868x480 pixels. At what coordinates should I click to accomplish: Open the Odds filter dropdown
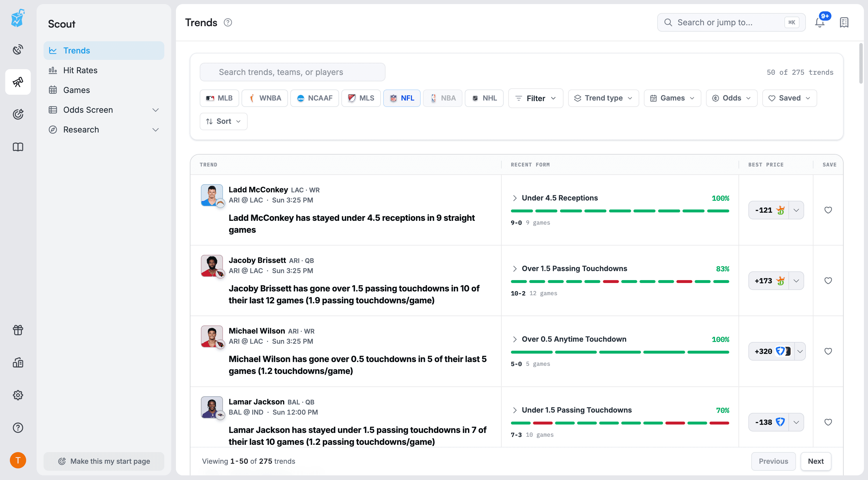click(732, 98)
